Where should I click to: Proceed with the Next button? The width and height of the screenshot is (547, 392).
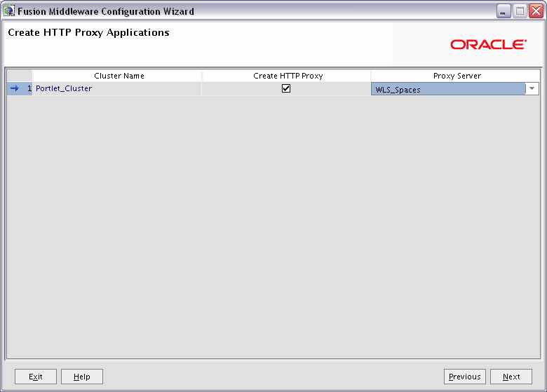tap(511, 377)
